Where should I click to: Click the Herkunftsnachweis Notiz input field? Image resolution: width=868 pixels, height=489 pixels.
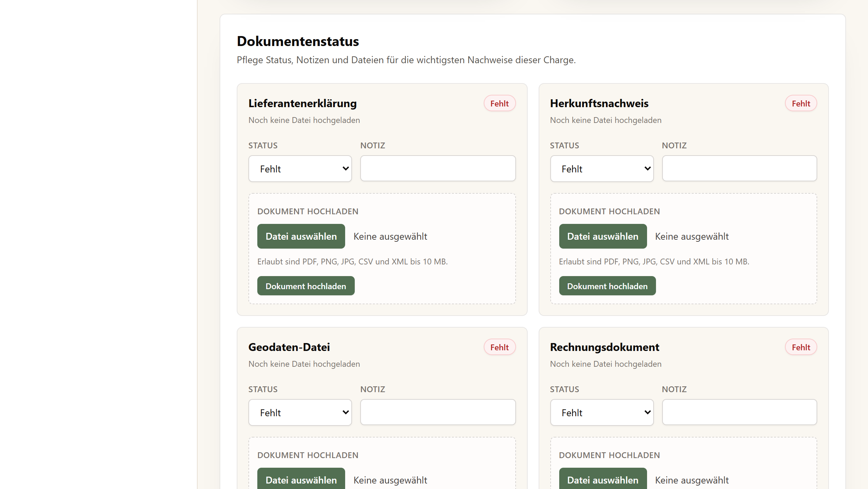click(x=739, y=168)
